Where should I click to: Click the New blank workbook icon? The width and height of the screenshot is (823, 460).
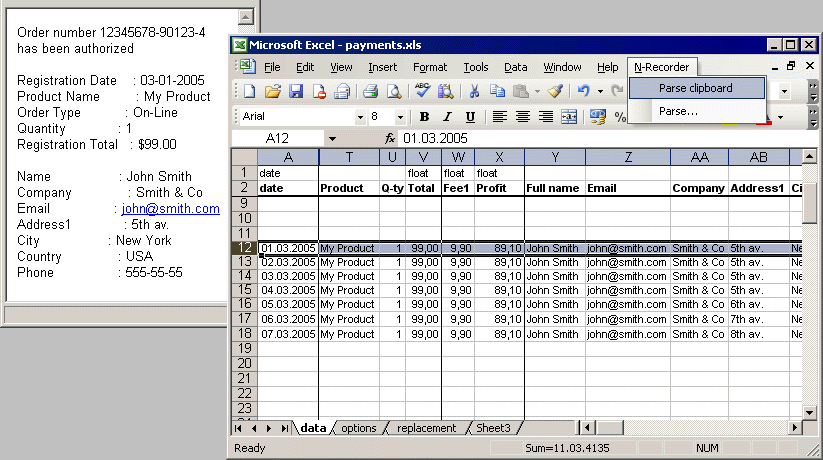[x=250, y=91]
